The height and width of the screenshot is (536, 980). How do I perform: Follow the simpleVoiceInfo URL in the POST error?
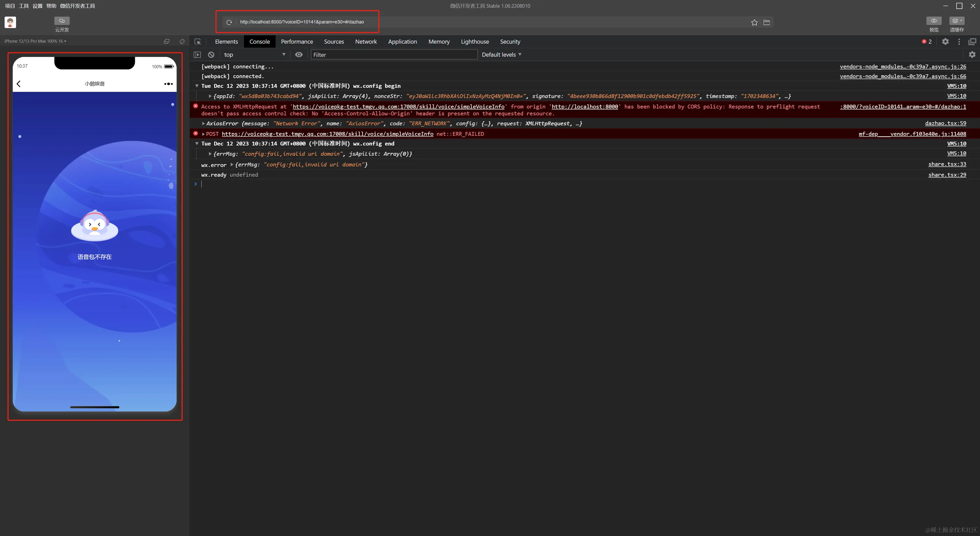pos(327,134)
